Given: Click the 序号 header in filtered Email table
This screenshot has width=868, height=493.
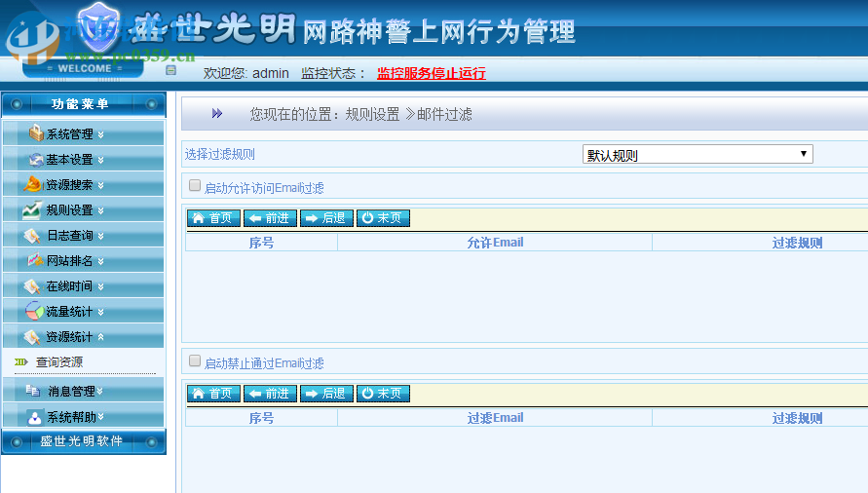Looking at the screenshot, I should point(261,418).
